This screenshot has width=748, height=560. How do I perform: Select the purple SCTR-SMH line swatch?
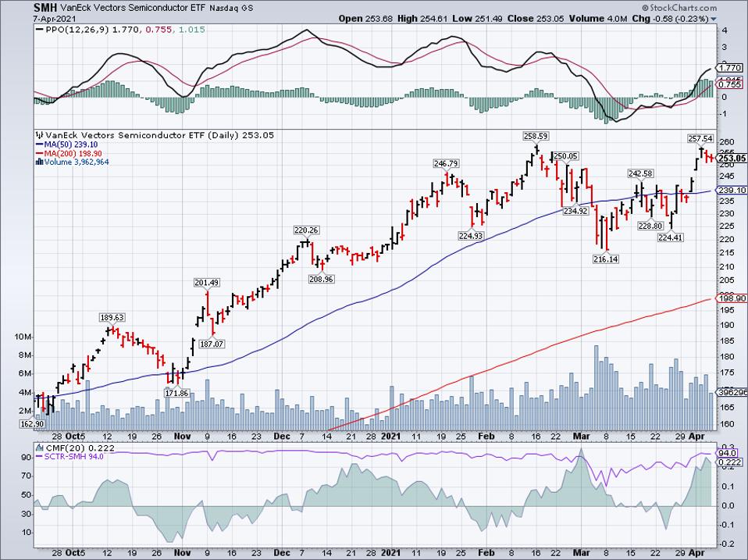coord(40,456)
